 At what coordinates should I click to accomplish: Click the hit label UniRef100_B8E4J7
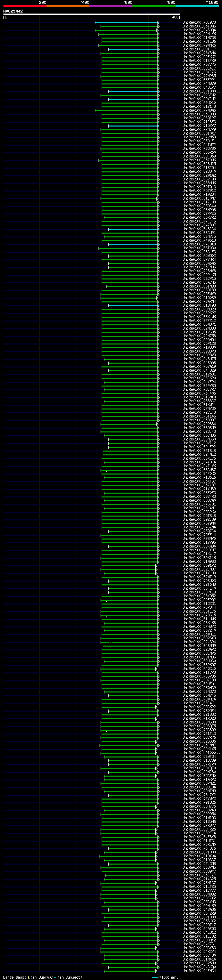coord(199,68)
